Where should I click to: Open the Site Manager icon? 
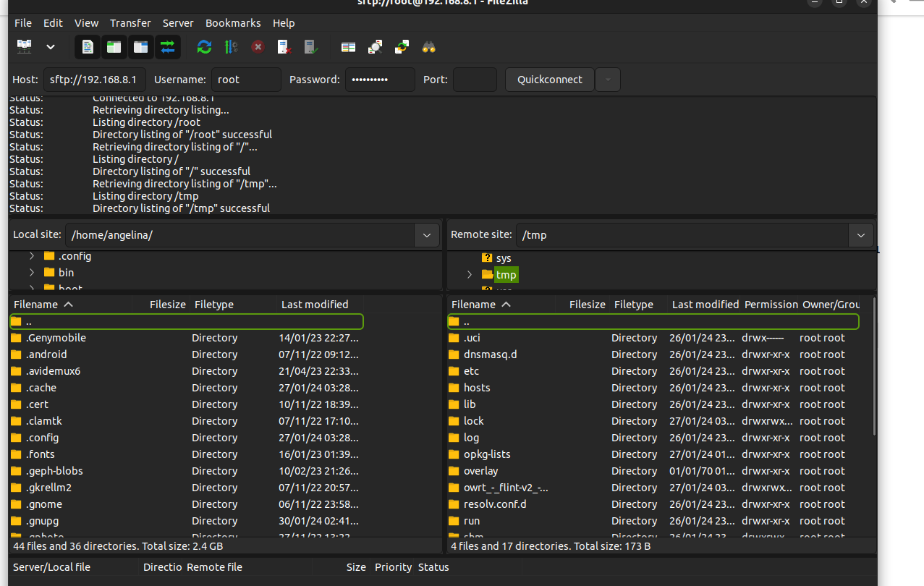[x=25, y=47]
